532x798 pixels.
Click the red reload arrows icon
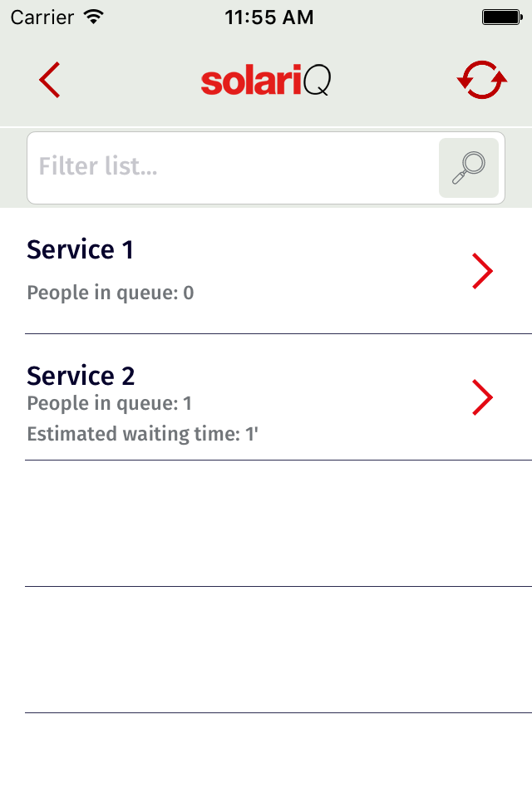point(480,79)
